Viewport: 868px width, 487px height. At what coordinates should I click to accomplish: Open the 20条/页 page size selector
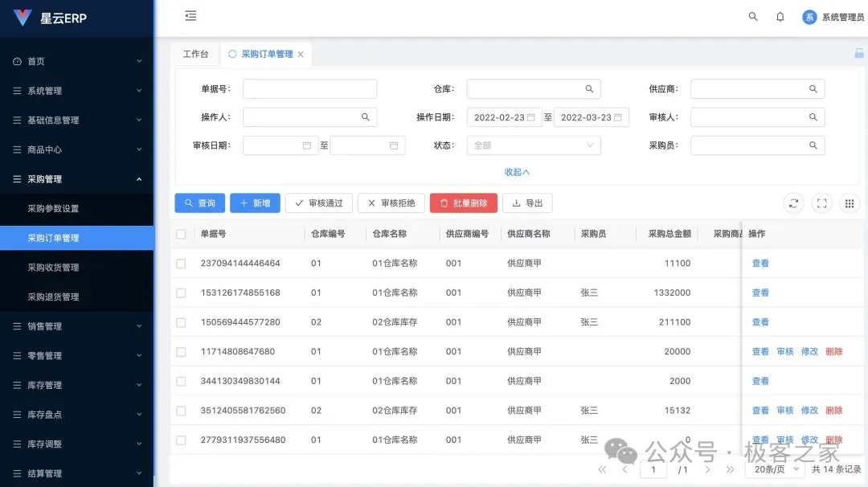click(x=774, y=469)
